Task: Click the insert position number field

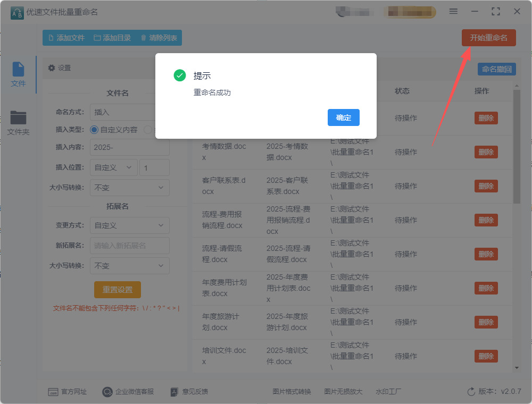Action: click(x=154, y=167)
